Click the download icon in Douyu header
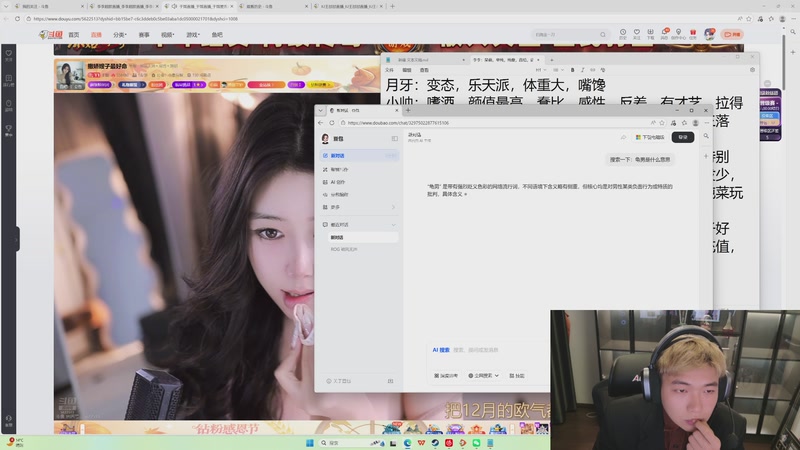The width and height of the screenshot is (800, 450). pyautogui.click(x=651, y=34)
